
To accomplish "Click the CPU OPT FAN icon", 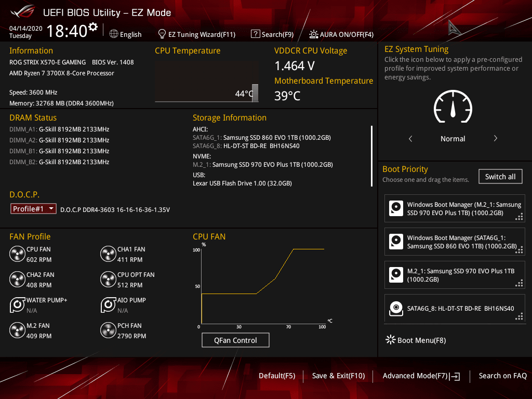I will (x=108, y=280).
